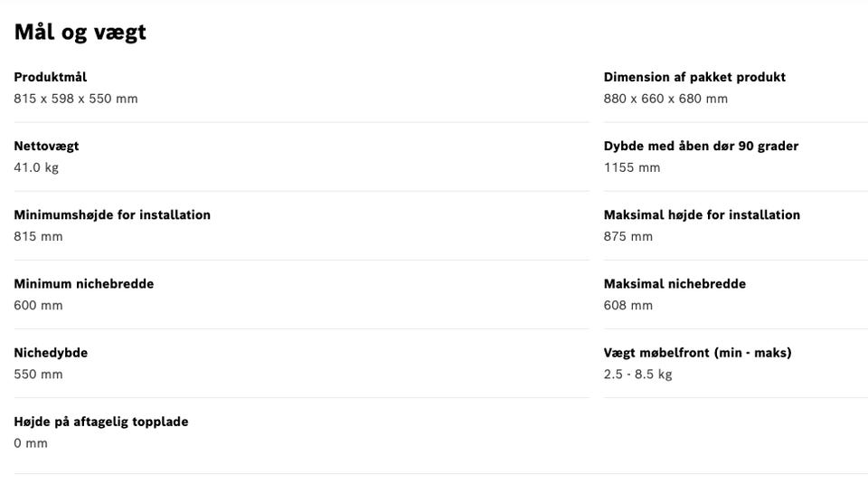This screenshot has width=868, height=494.
Task: Select the 600 mm niche width value
Action: coord(38,305)
